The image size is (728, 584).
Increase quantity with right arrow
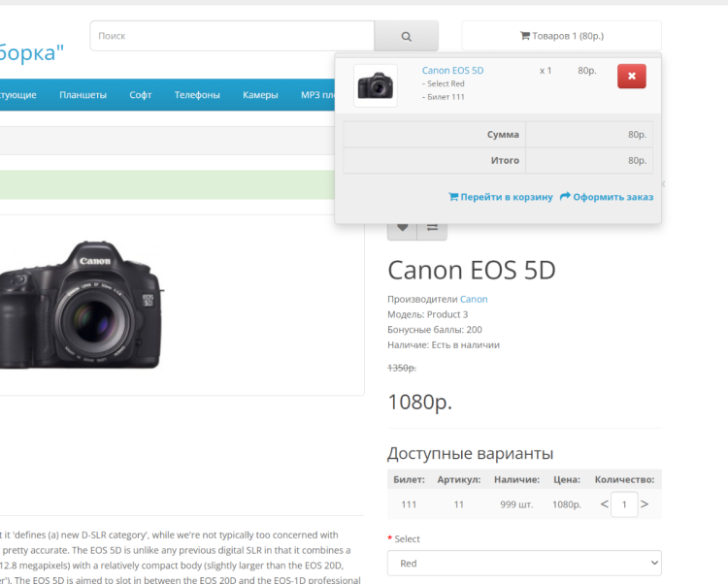coord(645,503)
